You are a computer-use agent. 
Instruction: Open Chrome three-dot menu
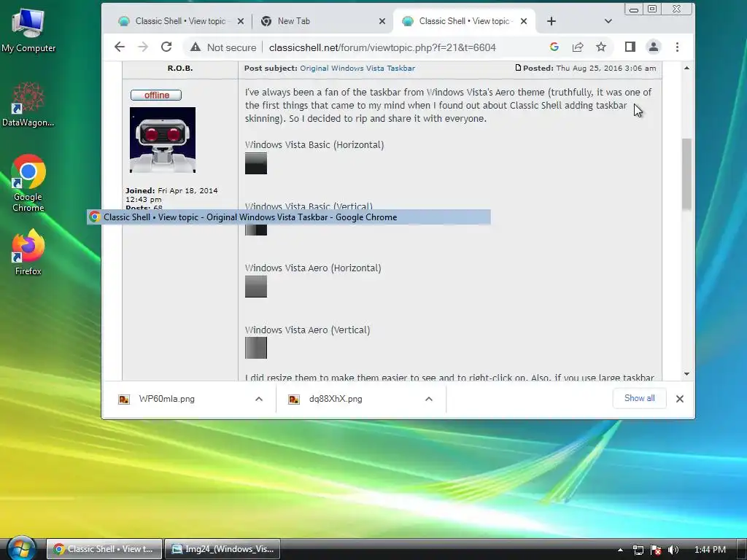coord(677,47)
